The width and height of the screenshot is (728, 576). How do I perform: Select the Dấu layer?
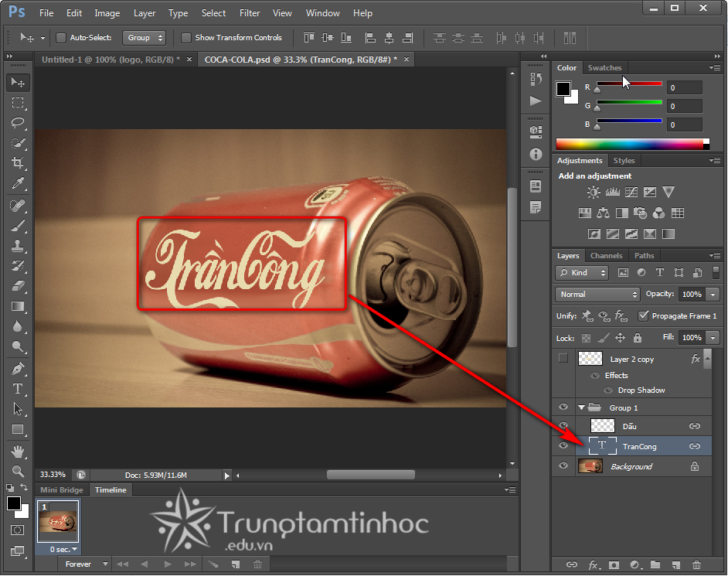(x=644, y=425)
